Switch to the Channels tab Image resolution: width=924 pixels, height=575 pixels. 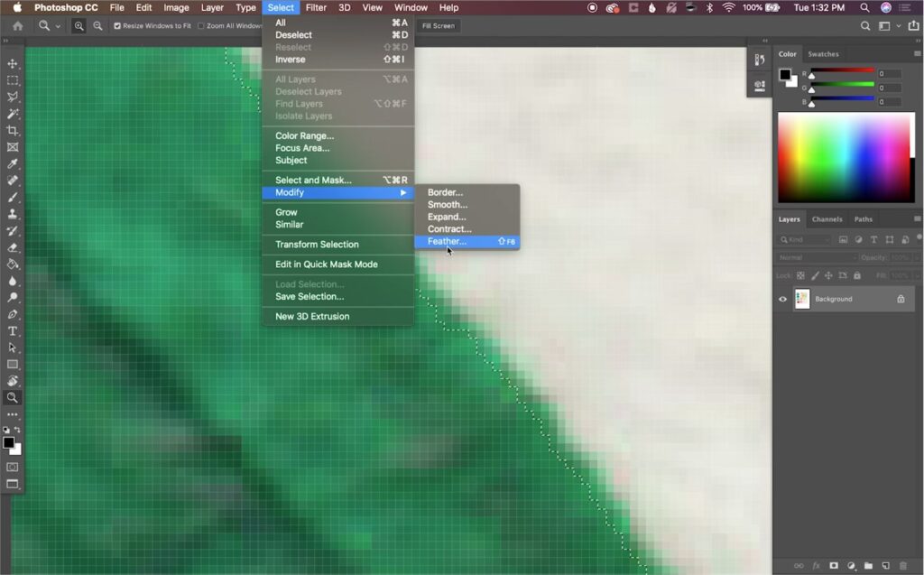[827, 219]
